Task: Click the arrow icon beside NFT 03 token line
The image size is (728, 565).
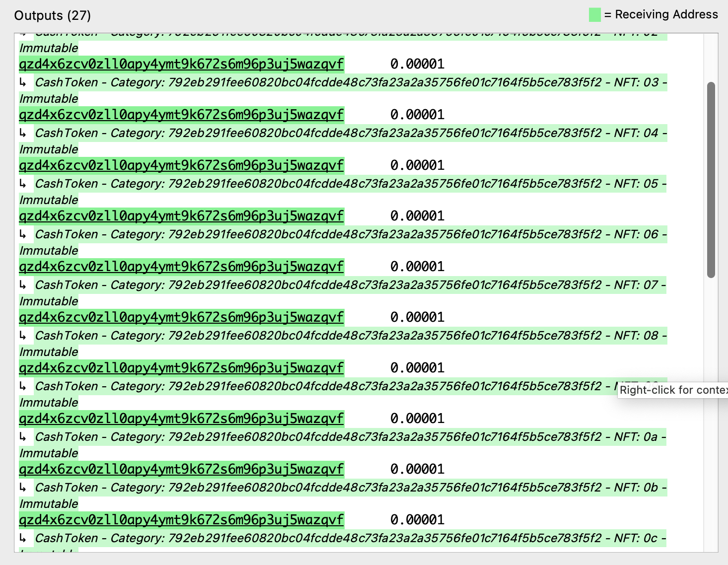Action: pos(23,82)
